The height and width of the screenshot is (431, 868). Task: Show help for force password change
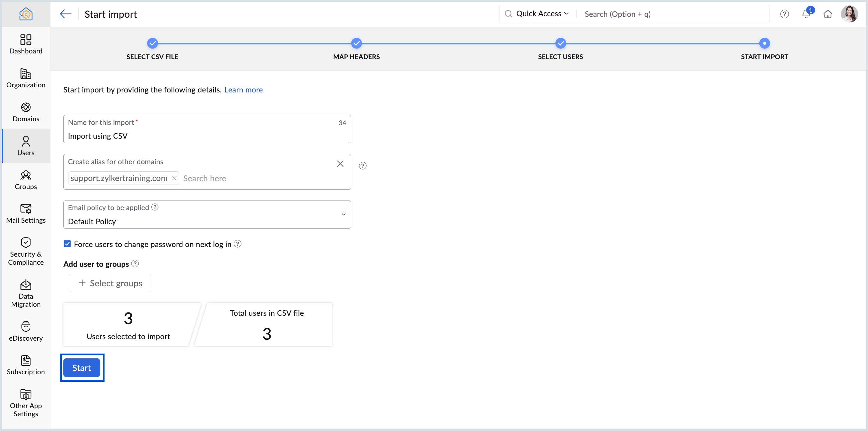238,244
